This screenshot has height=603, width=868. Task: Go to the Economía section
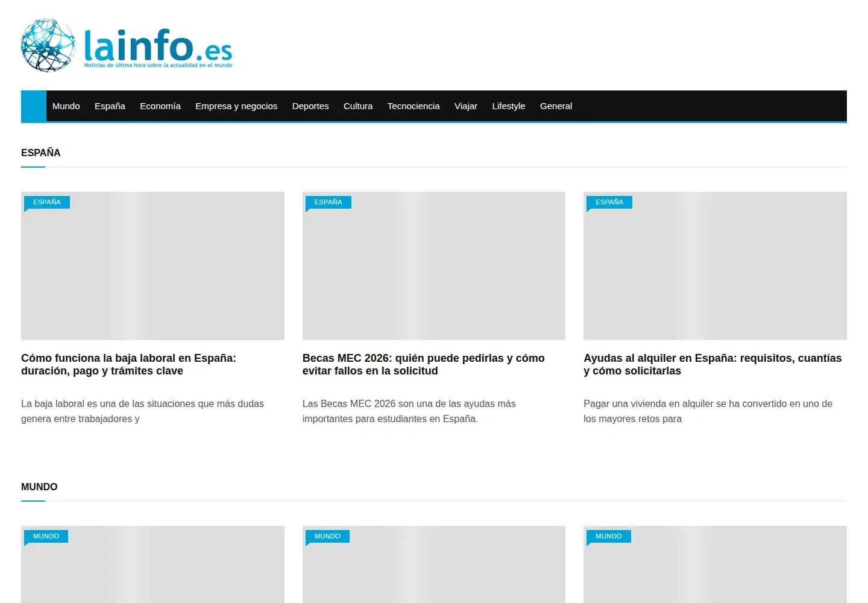pos(160,106)
